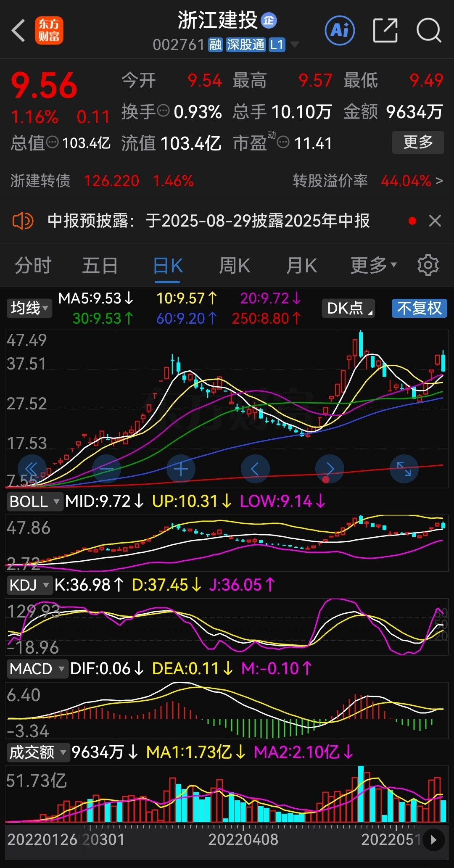The image size is (454, 868).
Task: Tap the 9.56 current price
Action: (44, 85)
